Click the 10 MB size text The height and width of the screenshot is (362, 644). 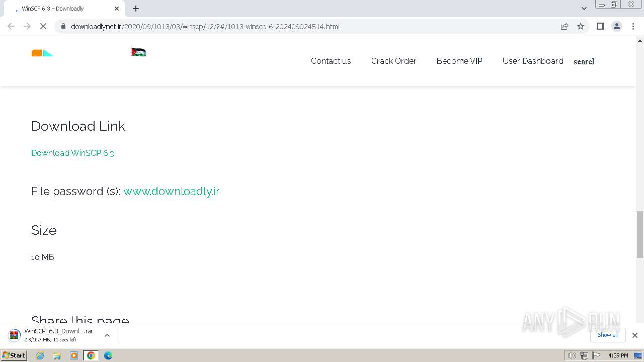coord(43,257)
